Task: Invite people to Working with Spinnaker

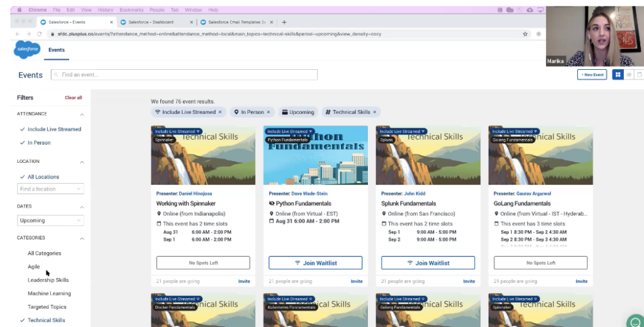Action: [244, 281]
